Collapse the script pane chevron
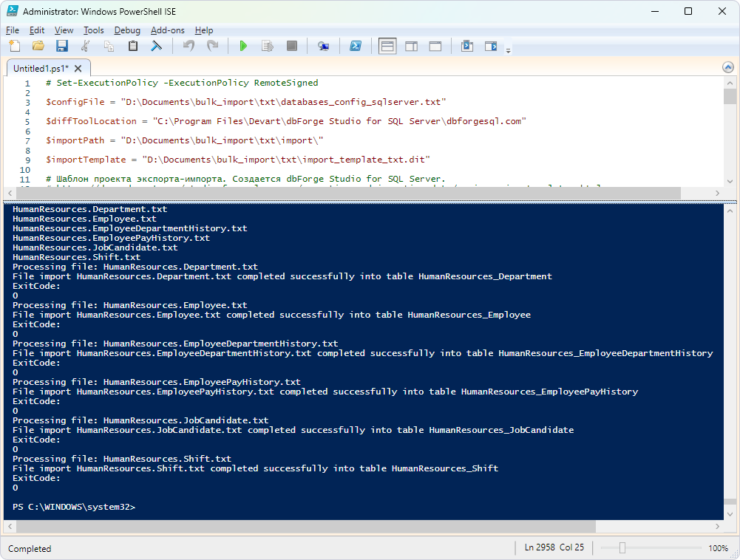Screen dimensions: 740x560 [x=727, y=67]
